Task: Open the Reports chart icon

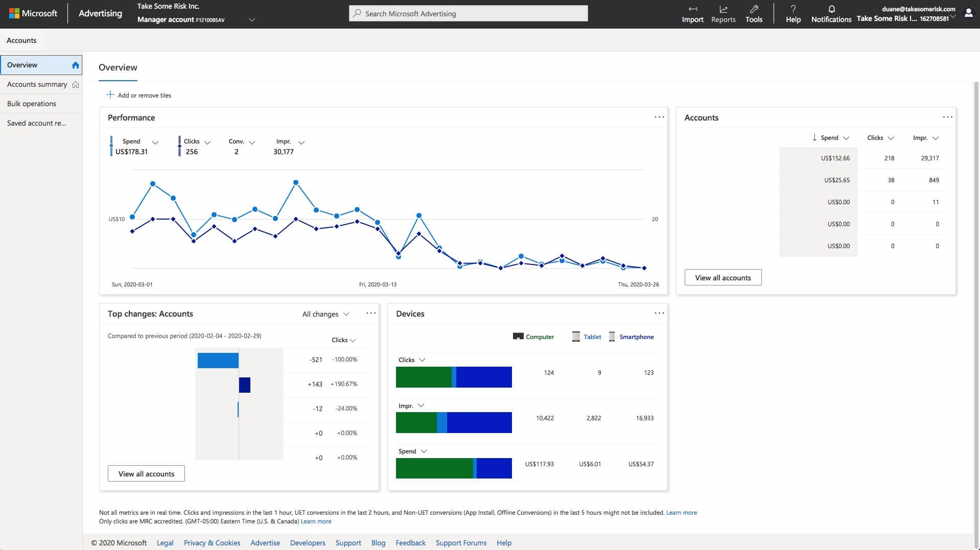Action: [723, 9]
